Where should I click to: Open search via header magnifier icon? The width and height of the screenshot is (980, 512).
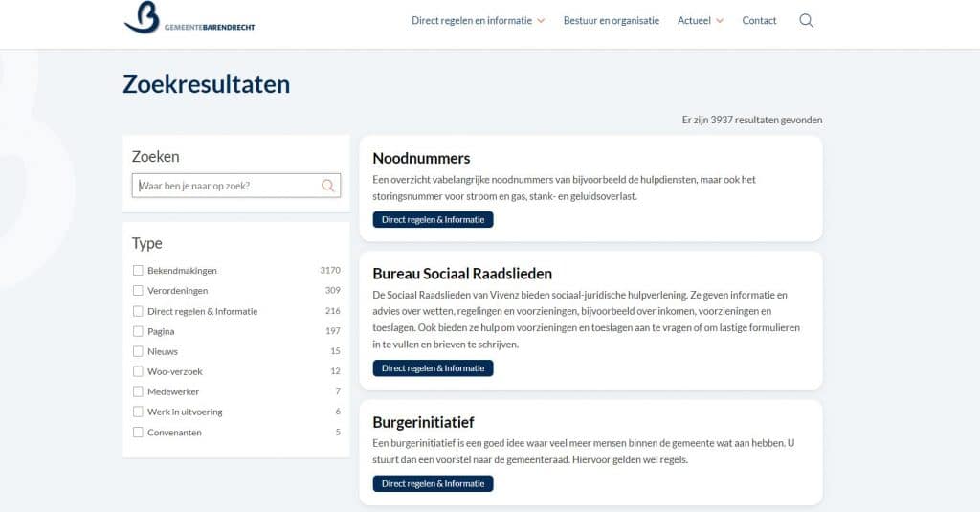coord(806,20)
